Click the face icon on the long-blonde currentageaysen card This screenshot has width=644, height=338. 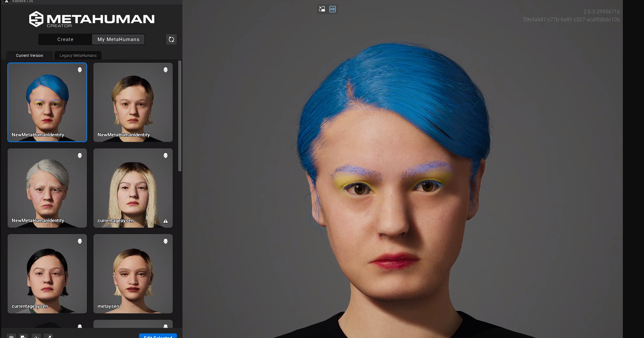point(165,155)
